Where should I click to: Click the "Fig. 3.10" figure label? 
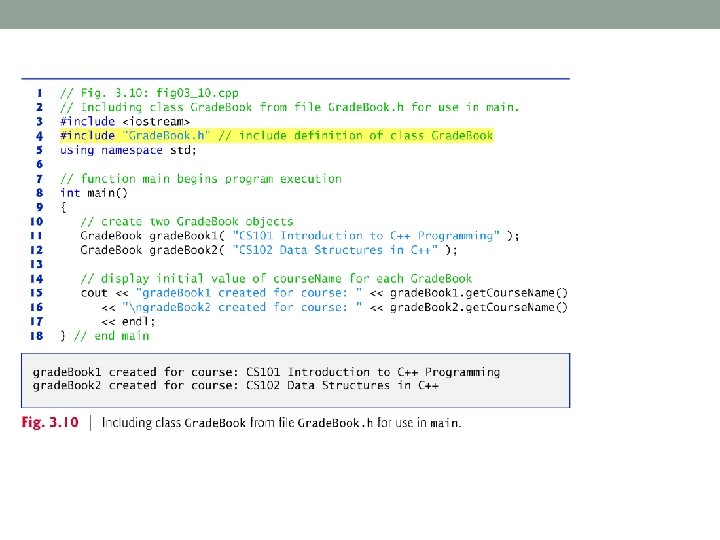[x=50, y=422]
